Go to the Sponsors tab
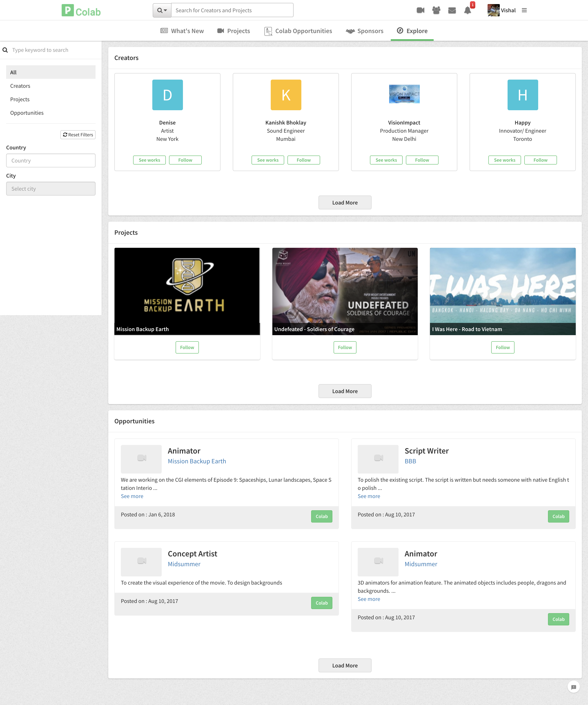Screen dimensions: 588x705 (364, 31)
